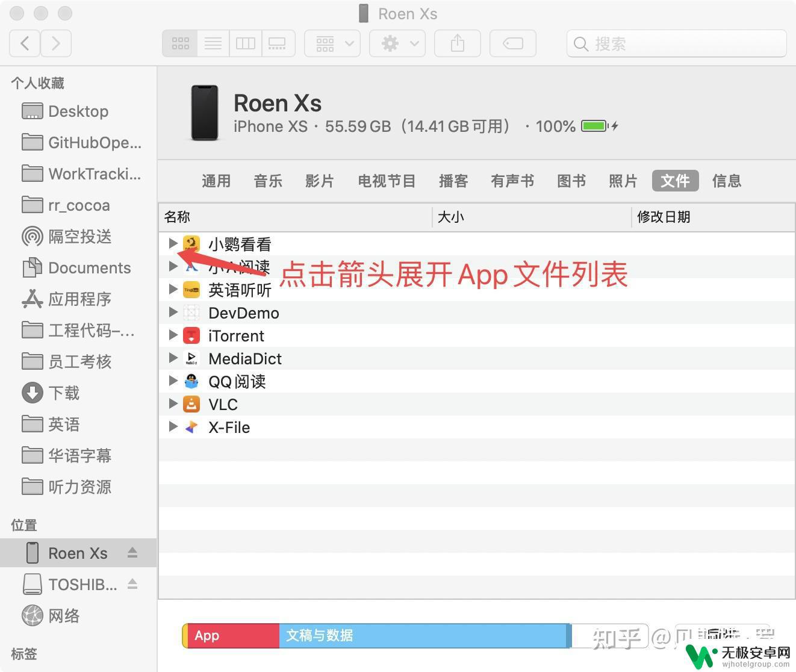The width and height of the screenshot is (796, 672).
Task: Open the rr_cocoa sidebar folder
Action: 78,205
